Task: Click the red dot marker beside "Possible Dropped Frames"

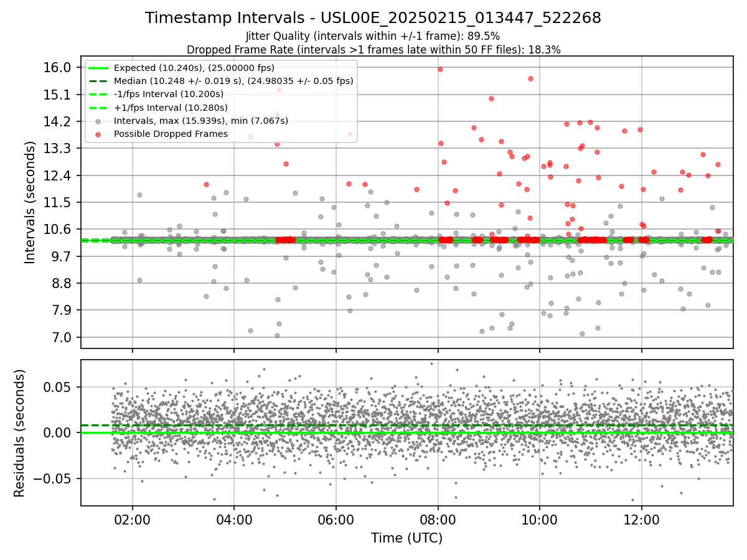Action: 98,134
